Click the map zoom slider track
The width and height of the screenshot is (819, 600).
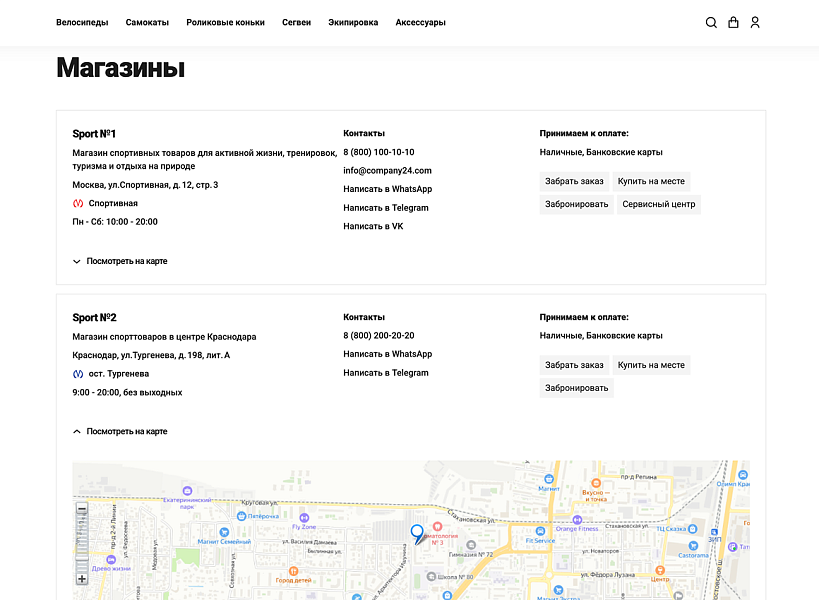click(x=82, y=545)
